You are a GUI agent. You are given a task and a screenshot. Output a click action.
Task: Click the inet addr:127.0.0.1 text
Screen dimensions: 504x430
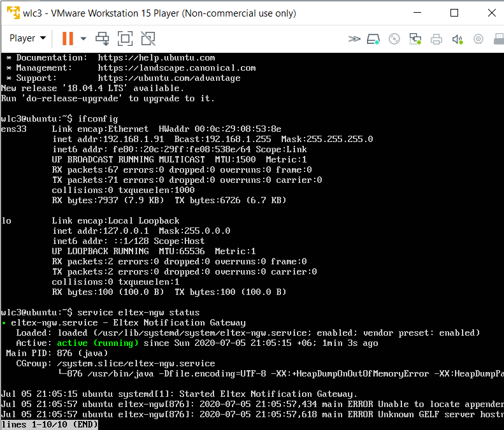pos(100,231)
